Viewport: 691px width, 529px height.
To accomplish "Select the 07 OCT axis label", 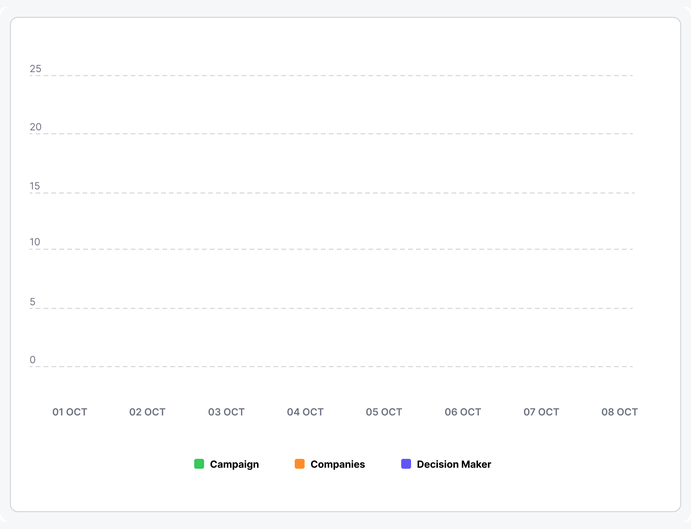I will [x=541, y=412].
